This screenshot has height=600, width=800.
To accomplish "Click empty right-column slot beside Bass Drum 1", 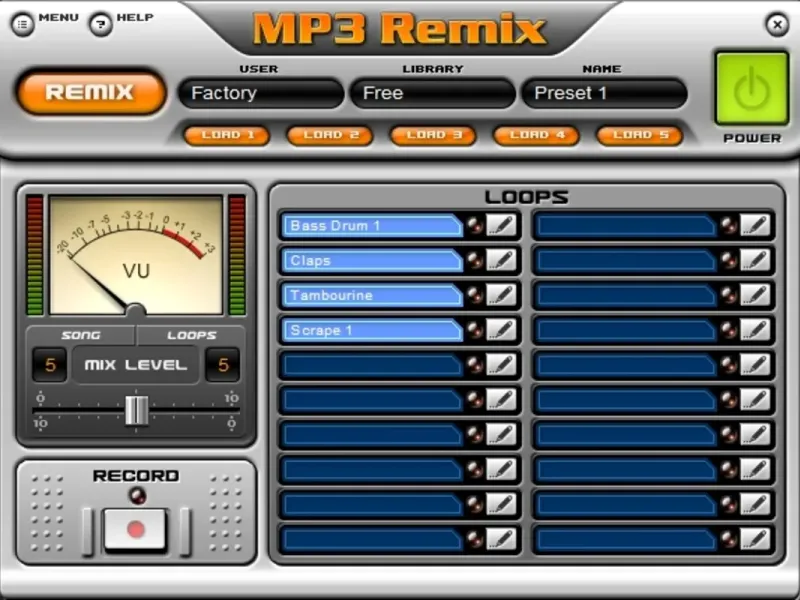I will pos(627,226).
